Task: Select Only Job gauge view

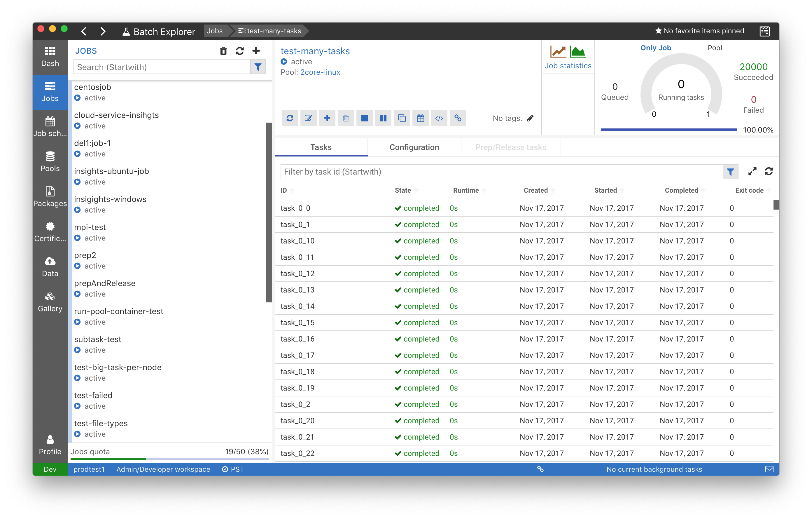Action: [x=656, y=48]
